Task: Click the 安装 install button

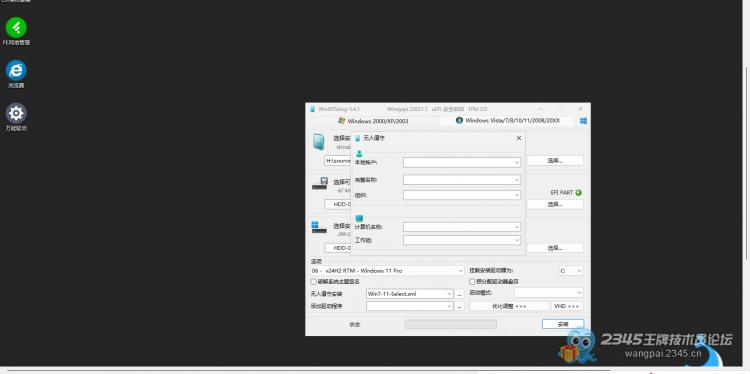Action: 563,324
